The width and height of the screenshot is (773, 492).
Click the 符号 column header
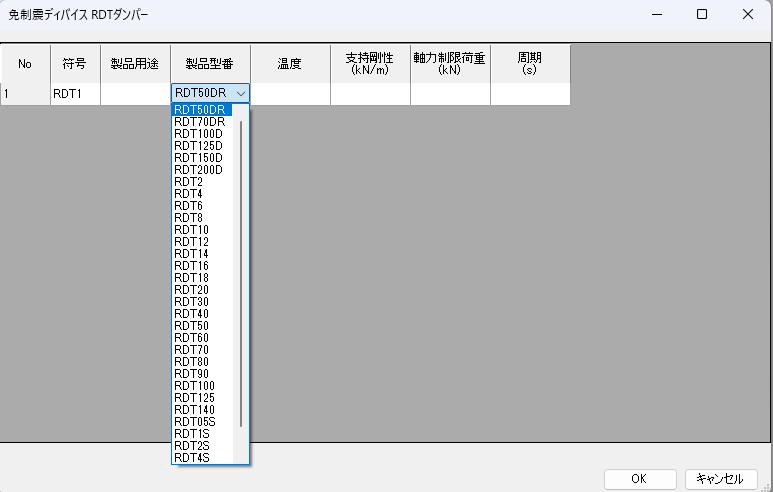point(75,64)
